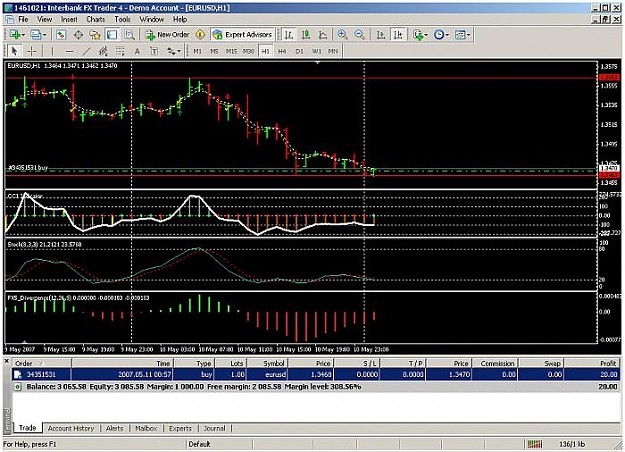This screenshot has width=625, height=452.
Task: Select the Crosshair tool
Action: click(x=31, y=51)
